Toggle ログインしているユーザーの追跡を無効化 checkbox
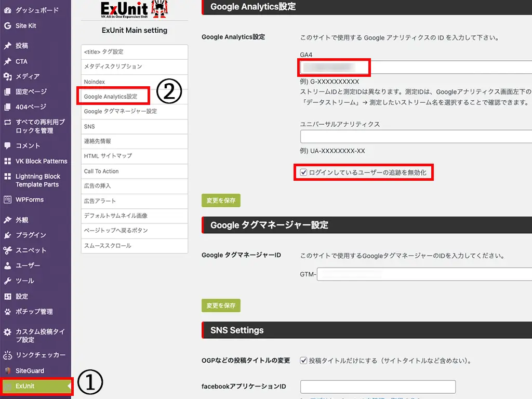The width and height of the screenshot is (532, 399). tap(303, 172)
